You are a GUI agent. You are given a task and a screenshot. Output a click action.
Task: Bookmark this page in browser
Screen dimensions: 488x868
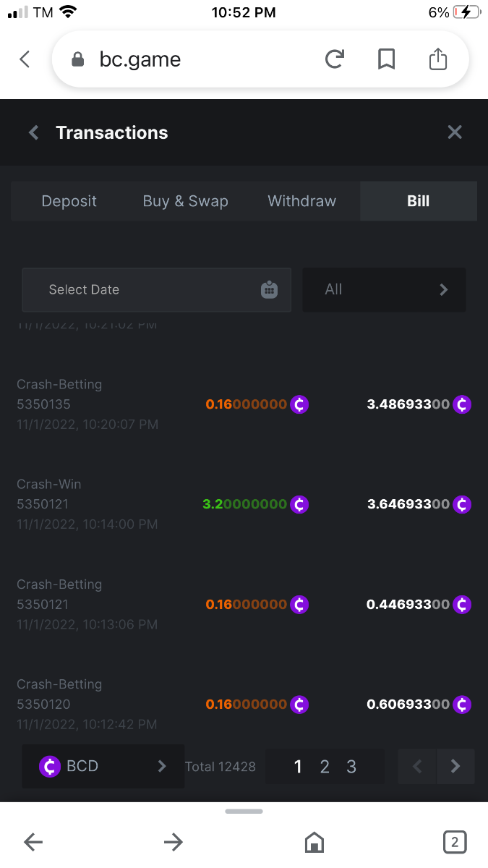click(x=387, y=59)
